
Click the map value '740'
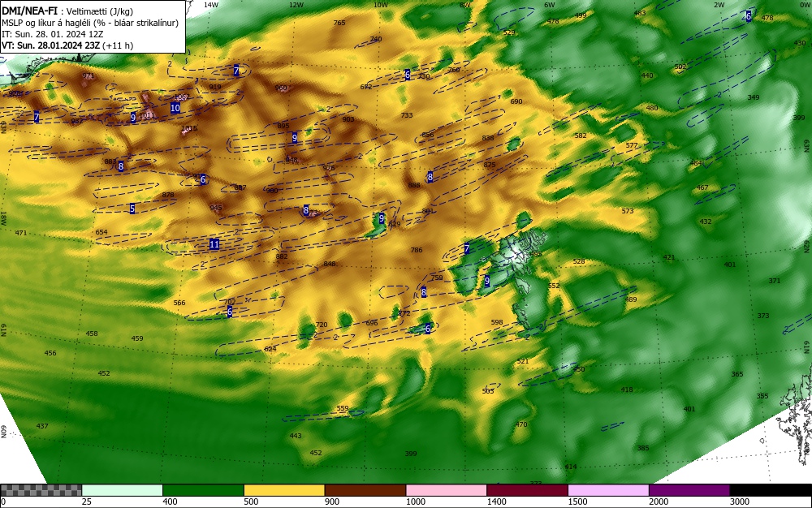(376, 39)
